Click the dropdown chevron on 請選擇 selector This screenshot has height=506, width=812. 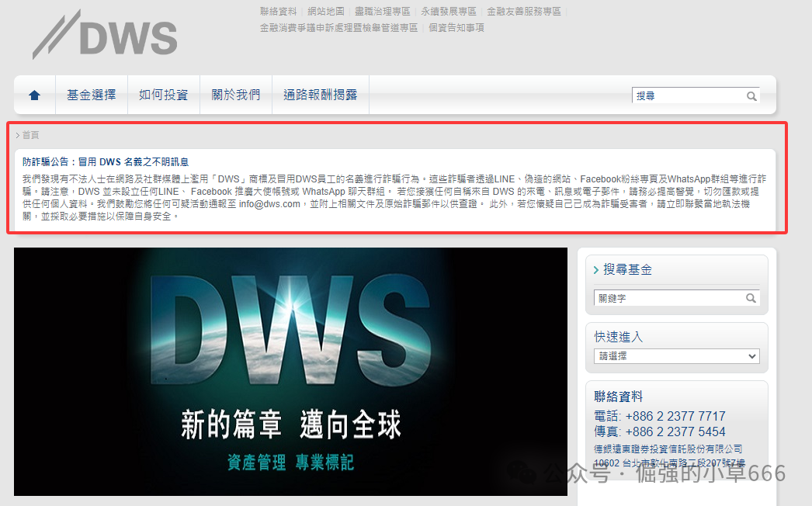(x=751, y=355)
